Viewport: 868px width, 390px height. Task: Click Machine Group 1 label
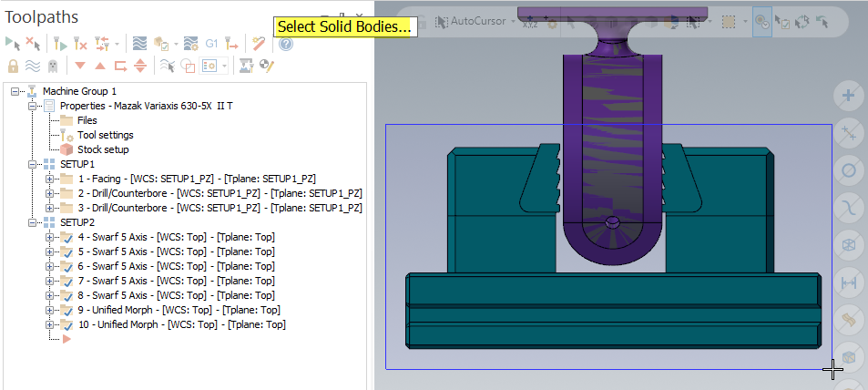click(80, 91)
